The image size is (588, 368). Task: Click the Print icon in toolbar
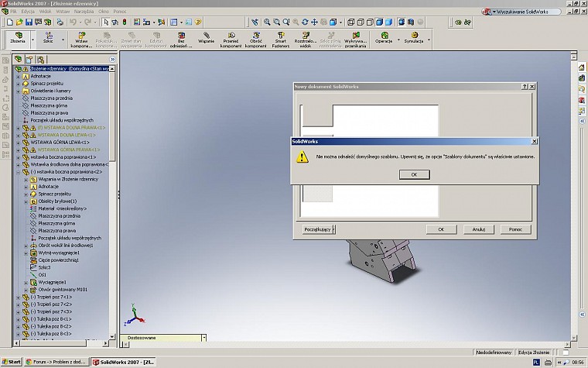pyautogui.click(x=60, y=22)
